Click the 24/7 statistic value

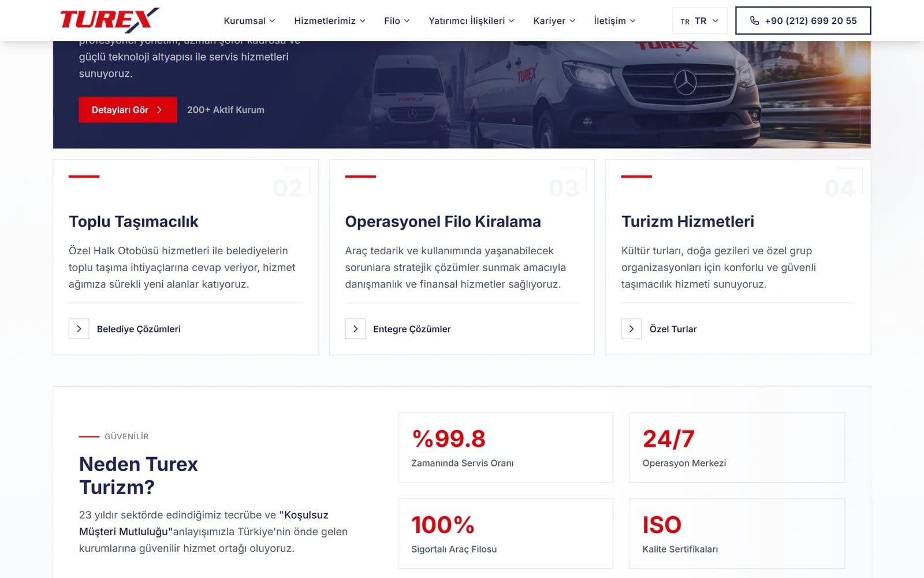pyautogui.click(x=669, y=439)
